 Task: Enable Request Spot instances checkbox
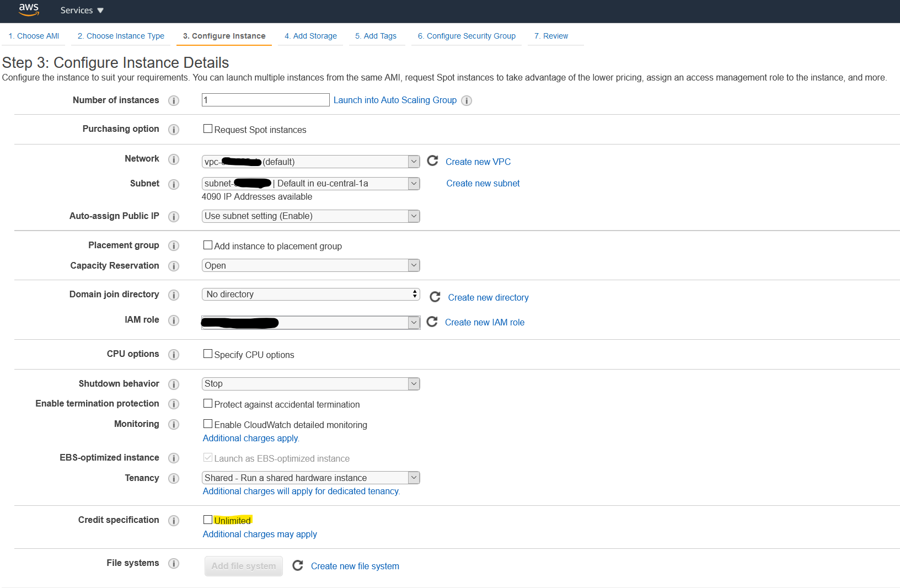tap(208, 129)
